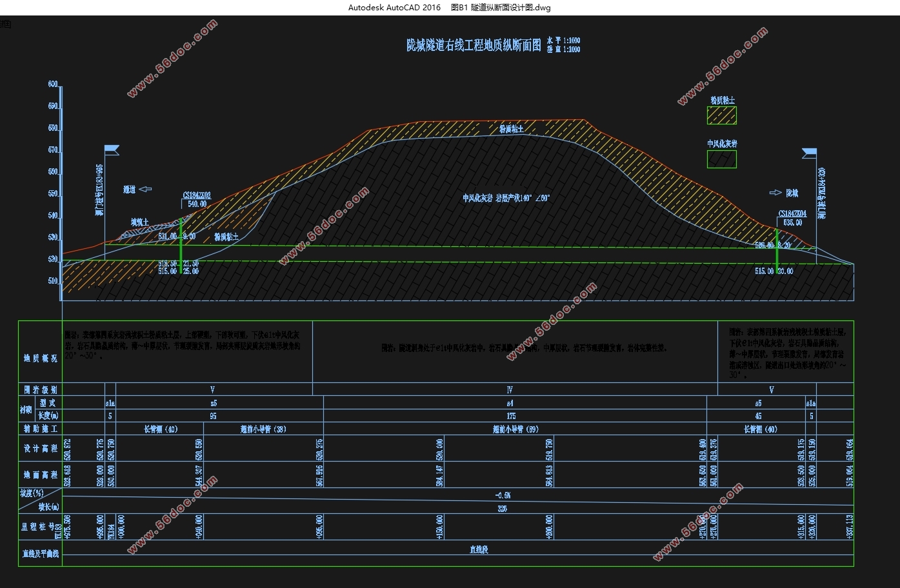Click the 中风化灰岩 legend box
The width and height of the screenshot is (900, 588).
(721, 159)
